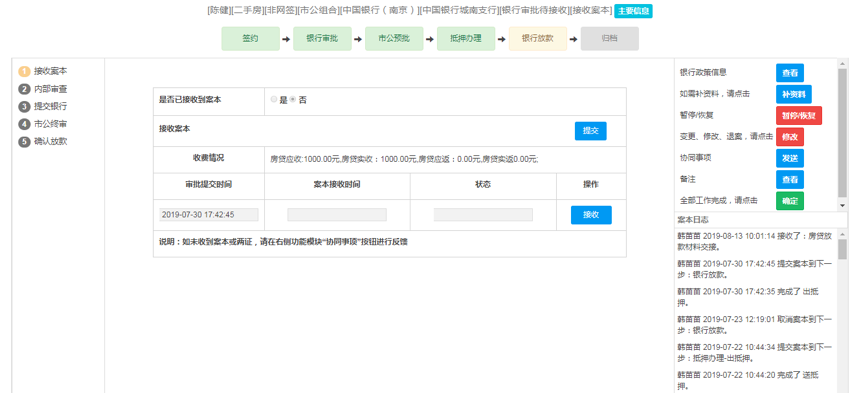Screen dimensions: 864x393
Task: Click log entry dated 2019-07-30 17:42:35
Action: 748,297
